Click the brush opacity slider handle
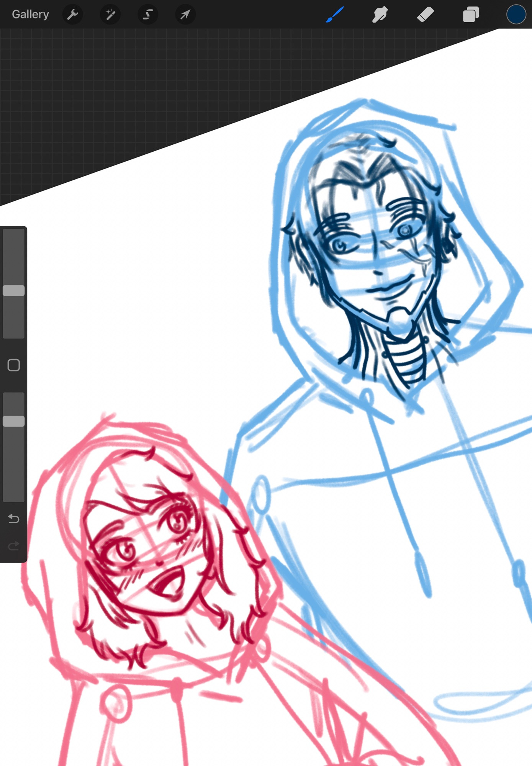This screenshot has width=532, height=766. pyautogui.click(x=14, y=421)
